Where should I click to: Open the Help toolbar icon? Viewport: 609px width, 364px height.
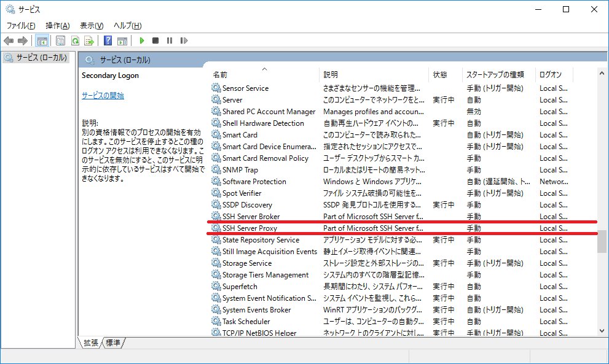108,41
